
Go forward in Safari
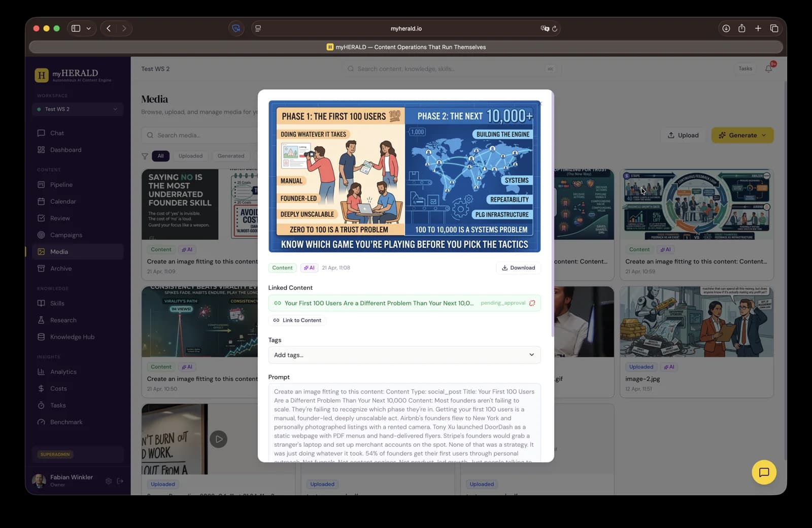pos(124,28)
